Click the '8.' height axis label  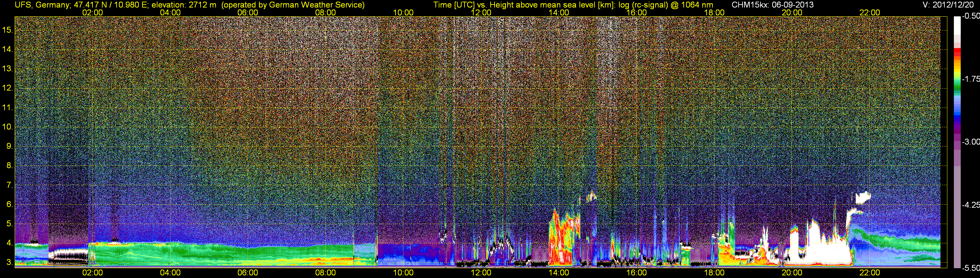[x=9, y=165]
